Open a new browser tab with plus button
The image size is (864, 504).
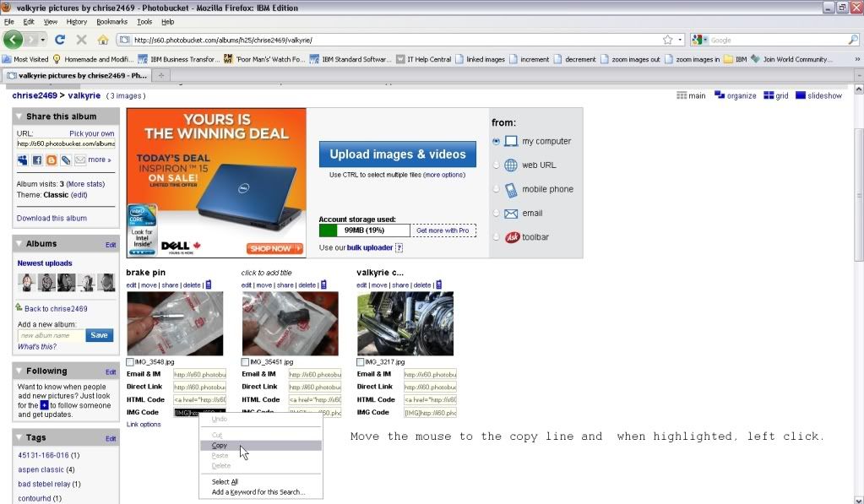coord(161,75)
